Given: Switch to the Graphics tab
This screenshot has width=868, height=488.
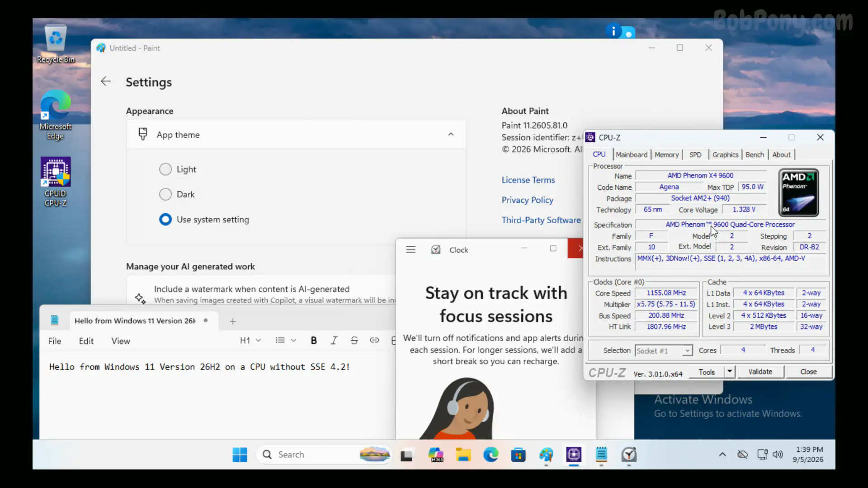Looking at the screenshot, I should pyautogui.click(x=725, y=155).
